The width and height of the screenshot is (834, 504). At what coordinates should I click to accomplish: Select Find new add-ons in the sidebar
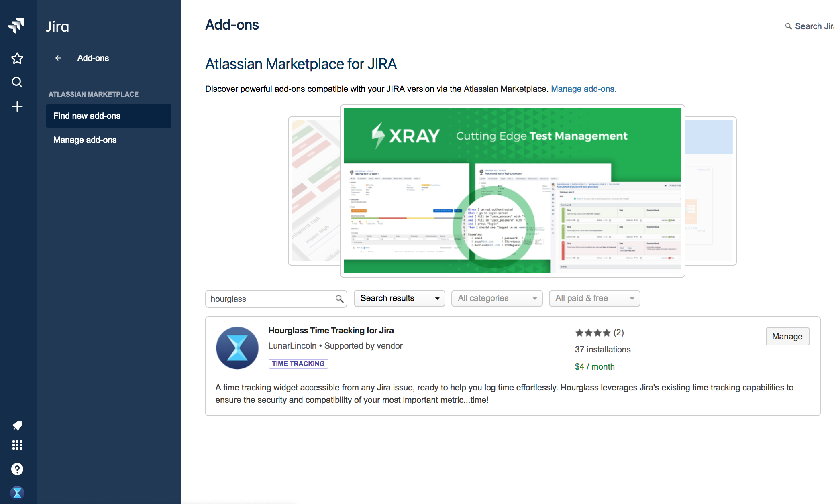[x=109, y=116]
